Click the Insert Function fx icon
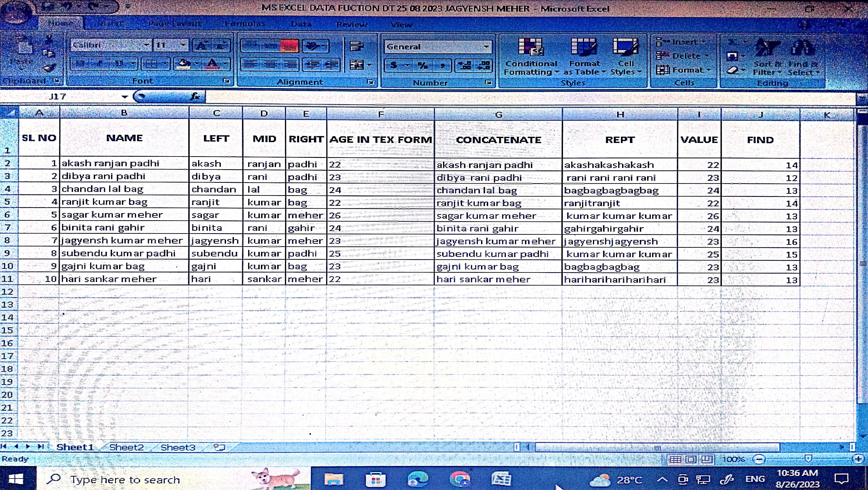 click(x=195, y=97)
